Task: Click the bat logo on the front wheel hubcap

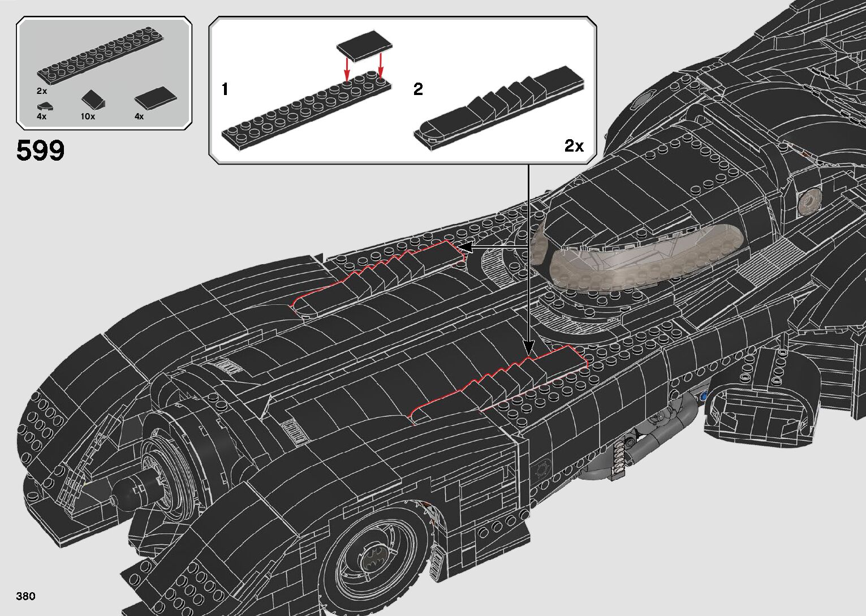Action: point(374,553)
